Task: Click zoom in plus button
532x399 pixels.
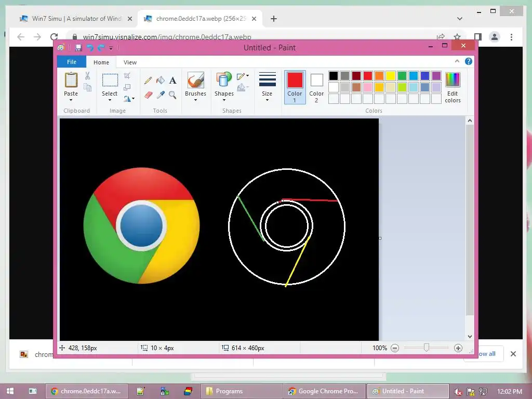Action: coord(458,348)
